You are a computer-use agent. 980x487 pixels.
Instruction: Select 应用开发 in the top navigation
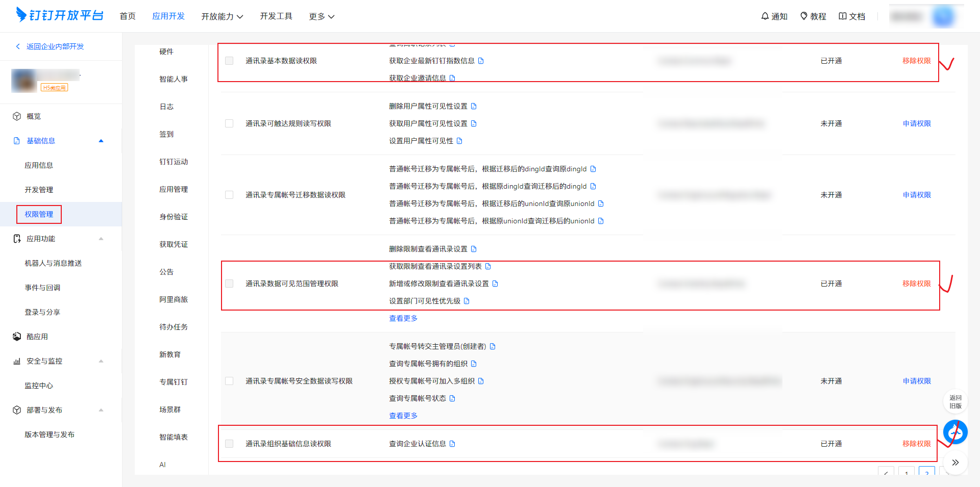click(x=168, y=16)
